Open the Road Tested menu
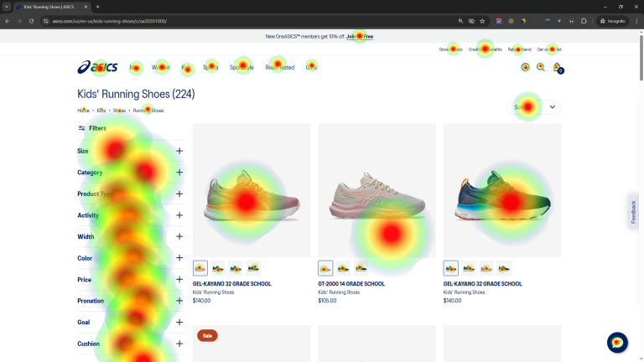 [x=280, y=67]
